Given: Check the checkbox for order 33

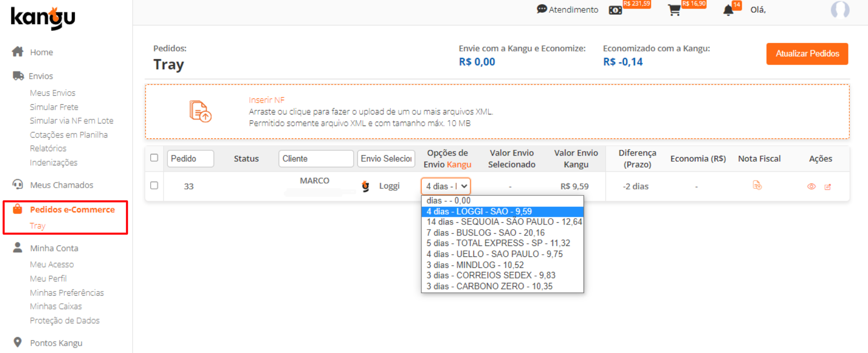Looking at the screenshot, I should (x=154, y=185).
